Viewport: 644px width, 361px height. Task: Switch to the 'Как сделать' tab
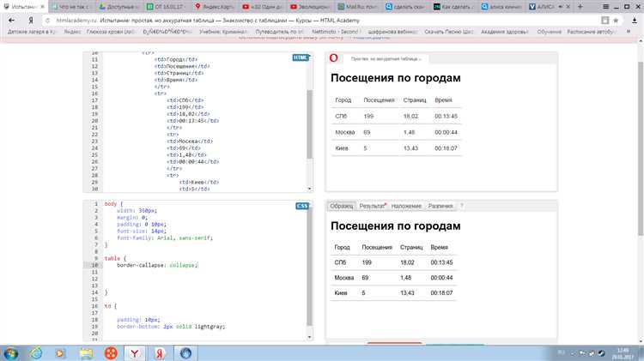(453, 7)
